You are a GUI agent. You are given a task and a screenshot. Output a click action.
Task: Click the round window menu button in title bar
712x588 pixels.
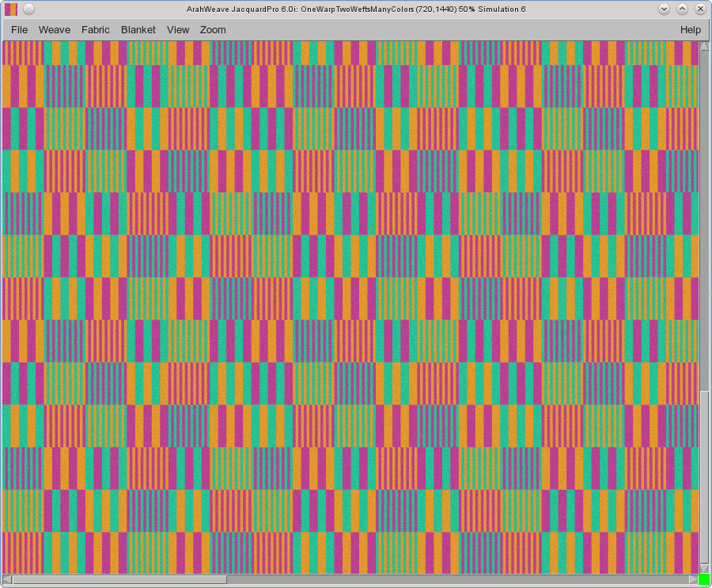tap(28, 9)
